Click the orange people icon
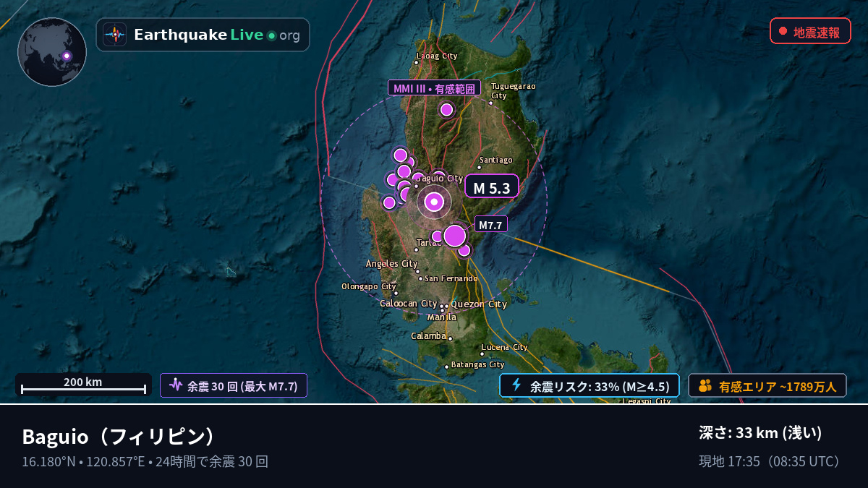Image resolution: width=868 pixels, height=488 pixels. pyautogui.click(x=705, y=386)
